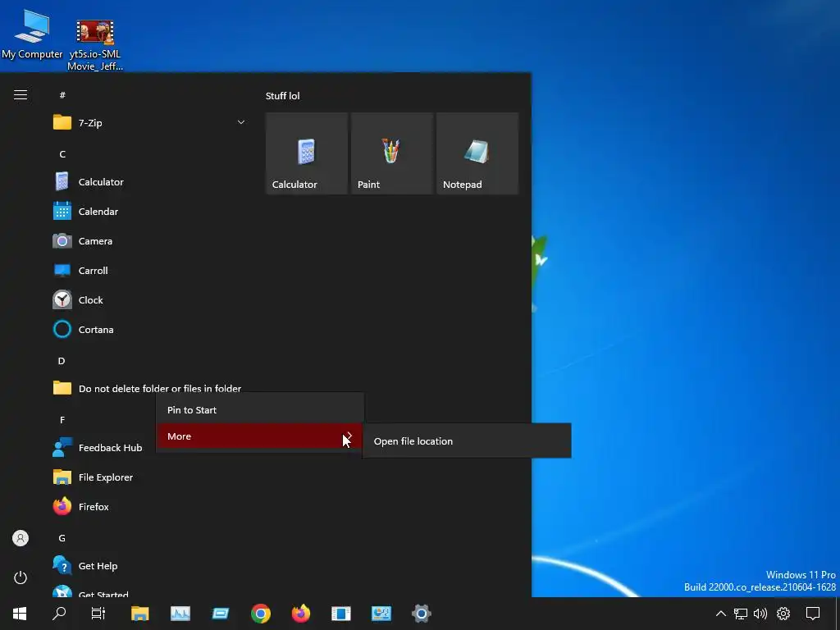
Task: Click the Calculator pinned tile
Action: 307,153
